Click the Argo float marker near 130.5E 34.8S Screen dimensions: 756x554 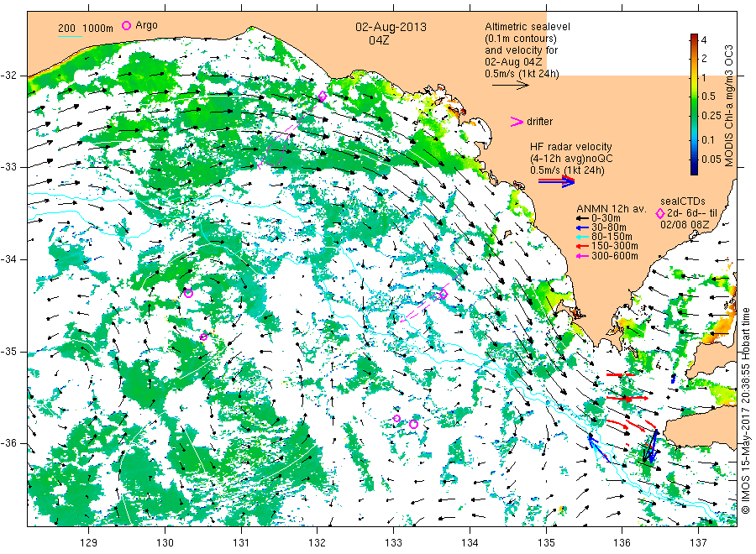pos(203,337)
